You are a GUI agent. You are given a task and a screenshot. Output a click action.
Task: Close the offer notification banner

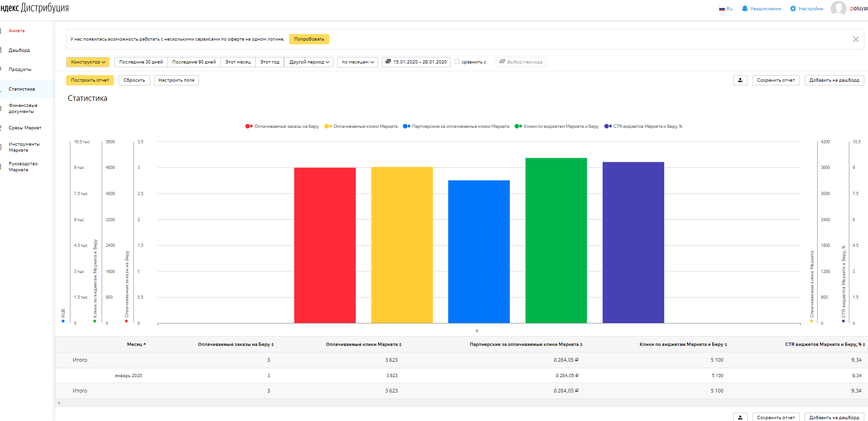coord(855,39)
